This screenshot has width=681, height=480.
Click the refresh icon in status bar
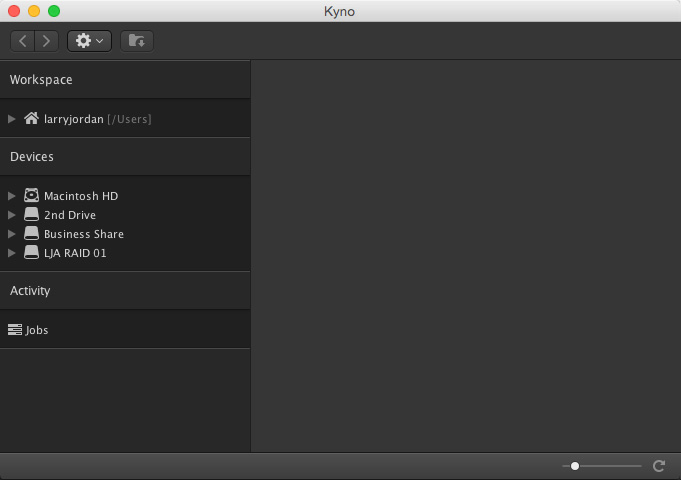point(659,466)
